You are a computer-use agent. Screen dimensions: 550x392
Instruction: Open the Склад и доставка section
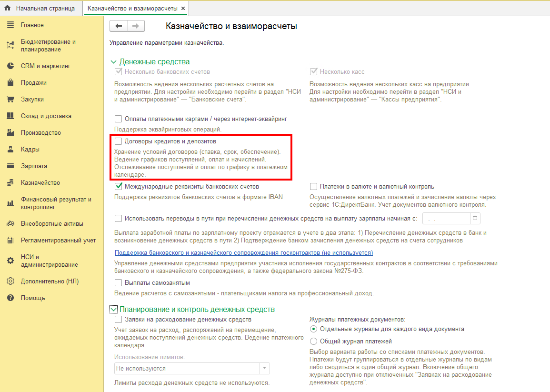(x=46, y=116)
